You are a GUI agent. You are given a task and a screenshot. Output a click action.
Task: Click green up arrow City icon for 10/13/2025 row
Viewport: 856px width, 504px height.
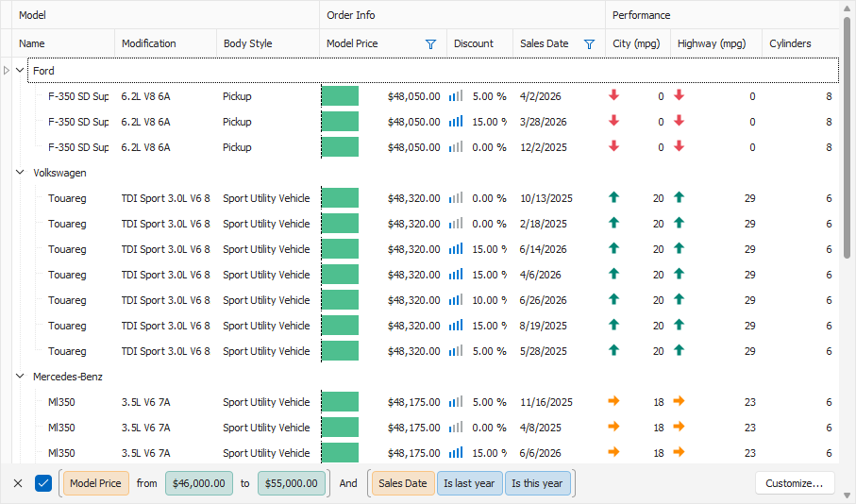[614, 197]
